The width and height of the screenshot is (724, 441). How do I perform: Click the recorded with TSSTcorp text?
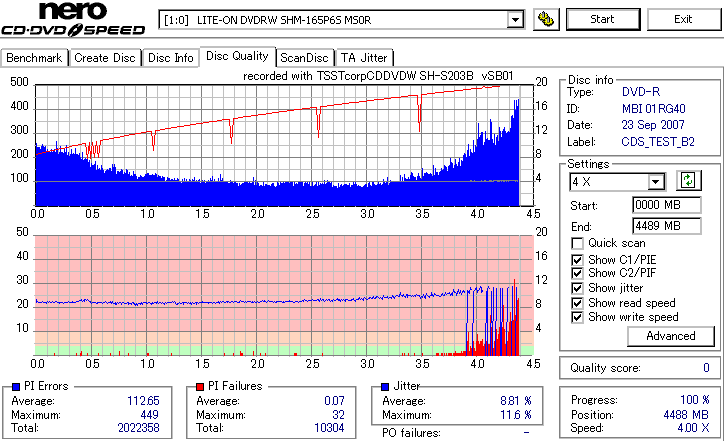coord(378,76)
